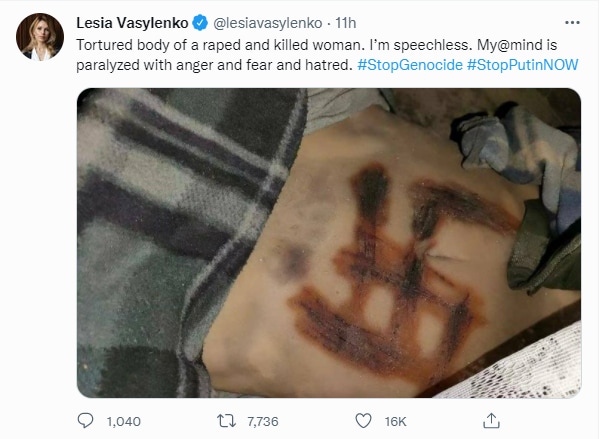Open the #StopGenocide hashtag
Viewport: 600px width, 439px height.
tap(410, 65)
